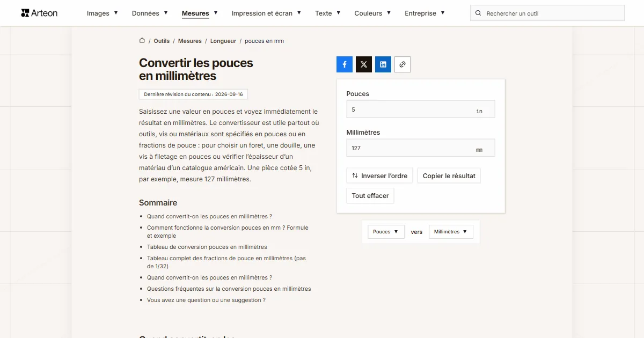Screen dimensions: 644x338
Task: Open the Pouces source unit dropdown
Action: tap(386, 232)
